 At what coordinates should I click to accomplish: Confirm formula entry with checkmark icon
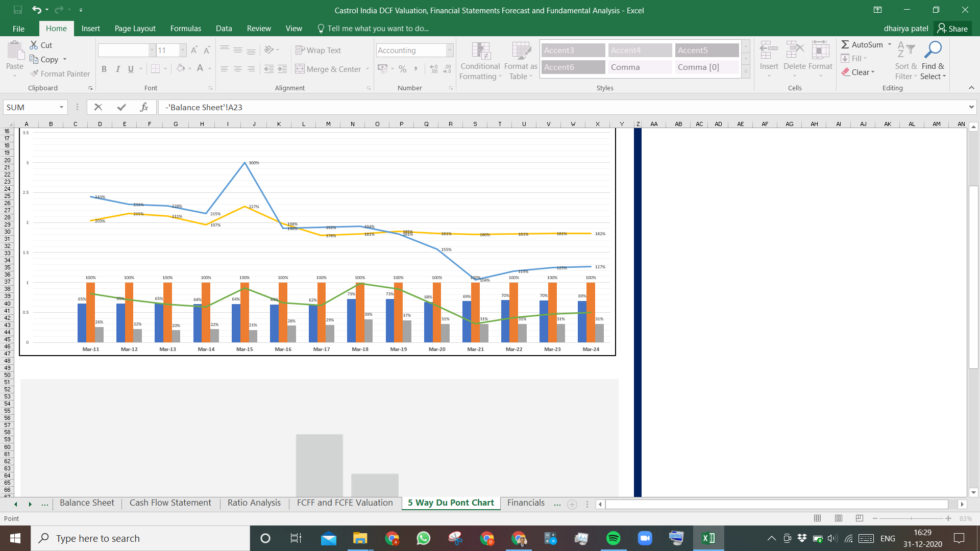coord(121,107)
